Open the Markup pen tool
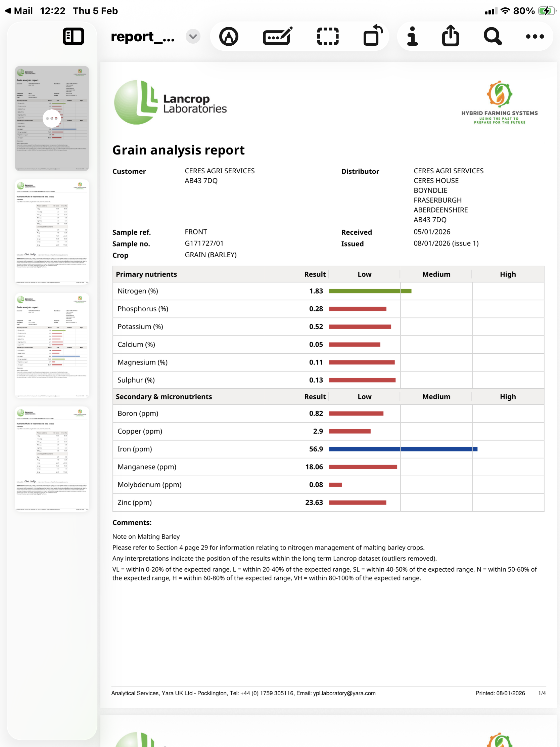Screen dimensions: 560x747 click(229, 37)
